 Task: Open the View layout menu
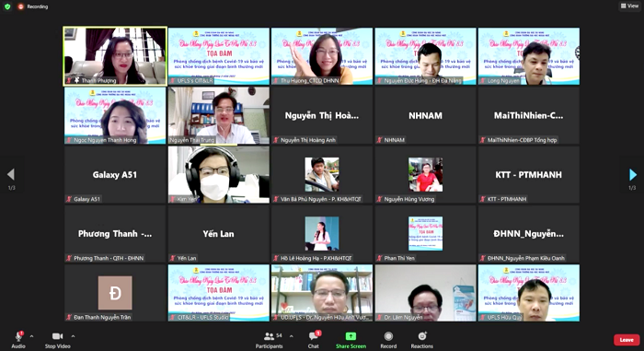pos(629,6)
